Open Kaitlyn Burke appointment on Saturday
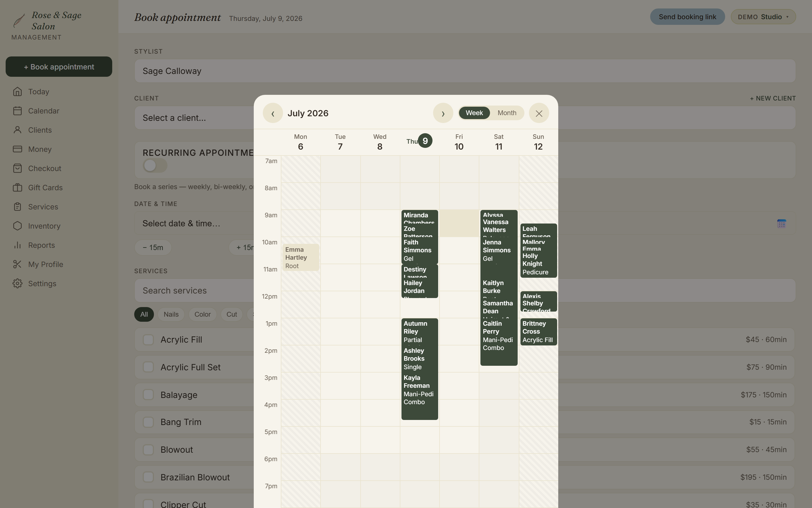 coord(498,288)
